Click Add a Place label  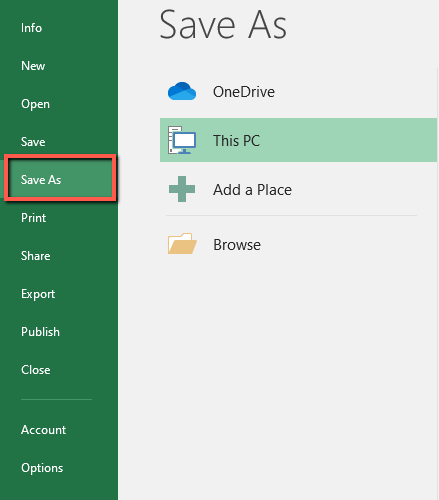252,190
